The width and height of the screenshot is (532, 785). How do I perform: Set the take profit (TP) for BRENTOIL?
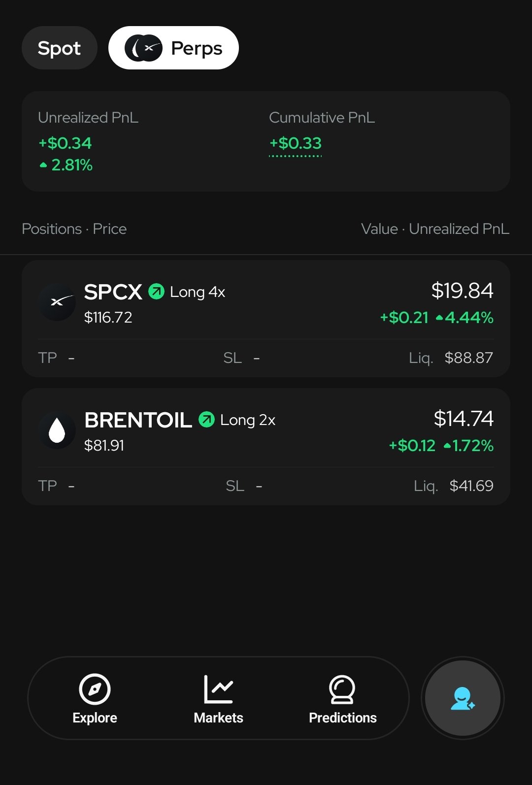(56, 486)
